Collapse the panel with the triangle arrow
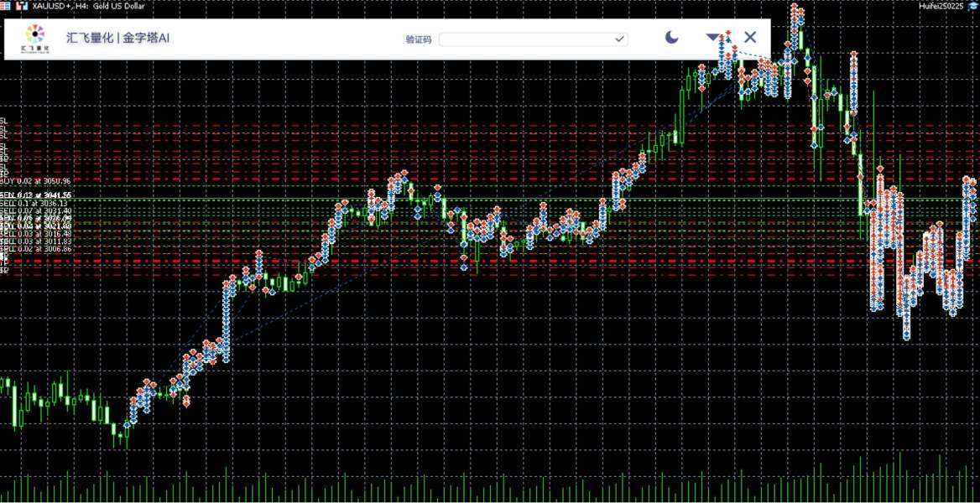Screen dimensions: 980x503 [x=712, y=38]
